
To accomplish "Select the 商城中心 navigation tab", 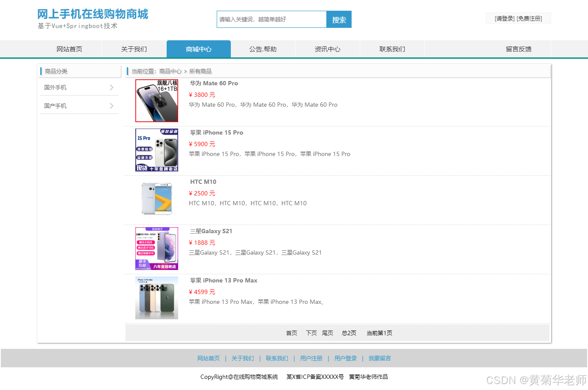I will click(199, 49).
